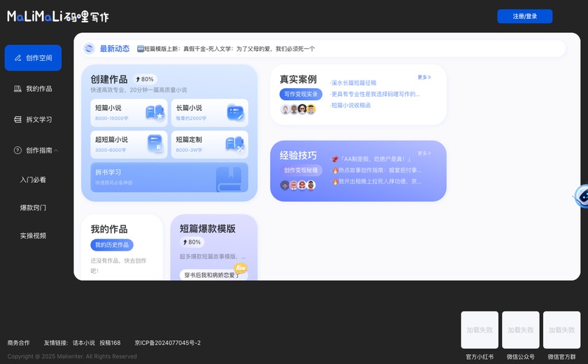Click the 经验技巧 heading
Viewport: 588px width, 364px height.
(298, 155)
